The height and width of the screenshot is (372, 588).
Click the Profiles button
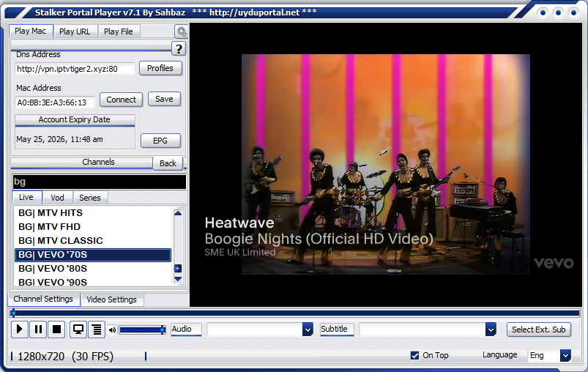click(160, 68)
